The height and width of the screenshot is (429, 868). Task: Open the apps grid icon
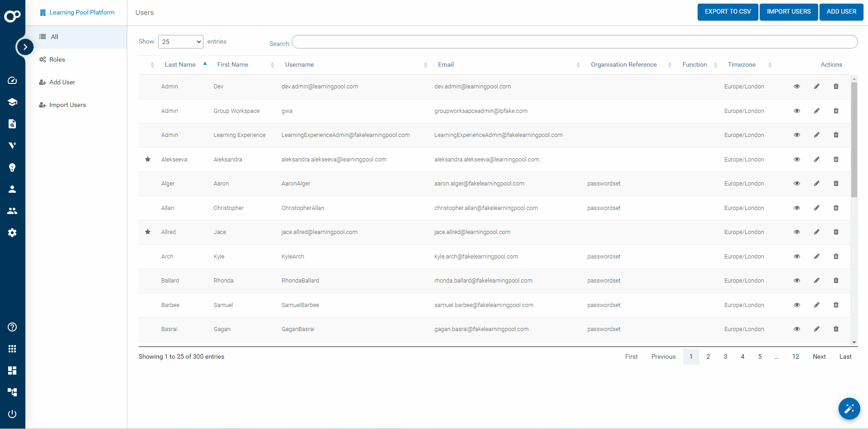12,349
